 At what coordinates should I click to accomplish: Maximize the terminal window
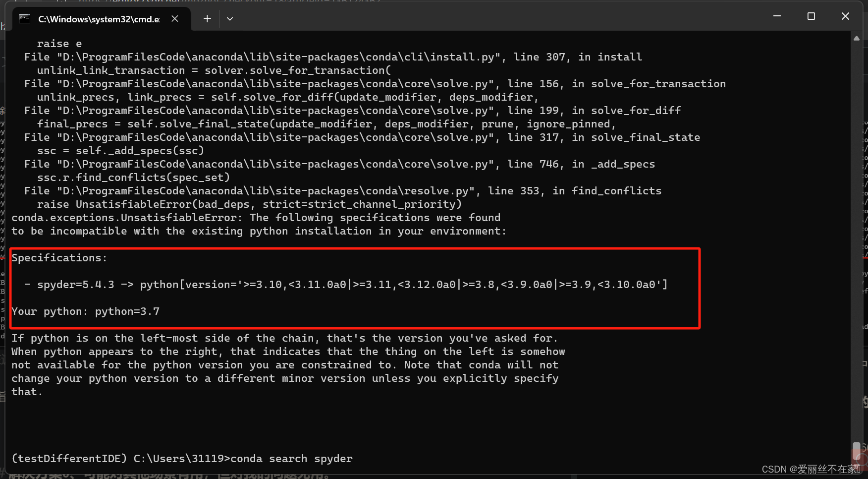point(811,16)
